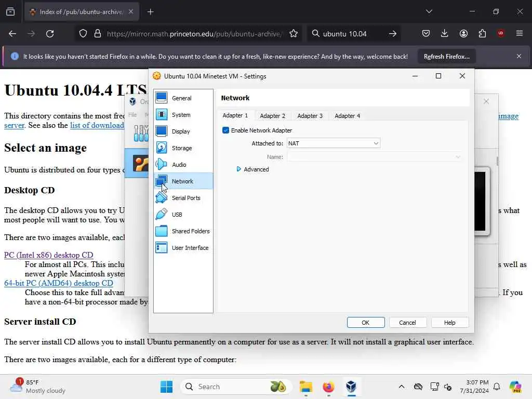The height and width of the screenshot is (399, 532).
Task: Dismiss the Firefox refresh notification bar
Action: 519,56
